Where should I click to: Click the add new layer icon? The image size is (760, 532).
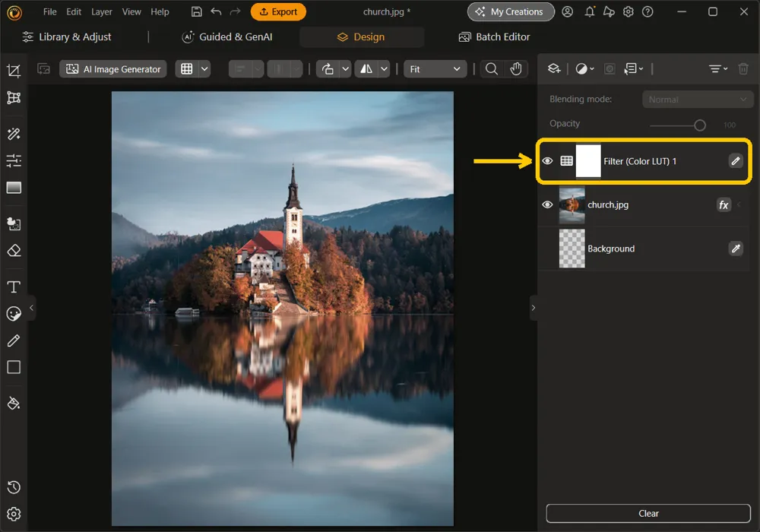[554, 69]
